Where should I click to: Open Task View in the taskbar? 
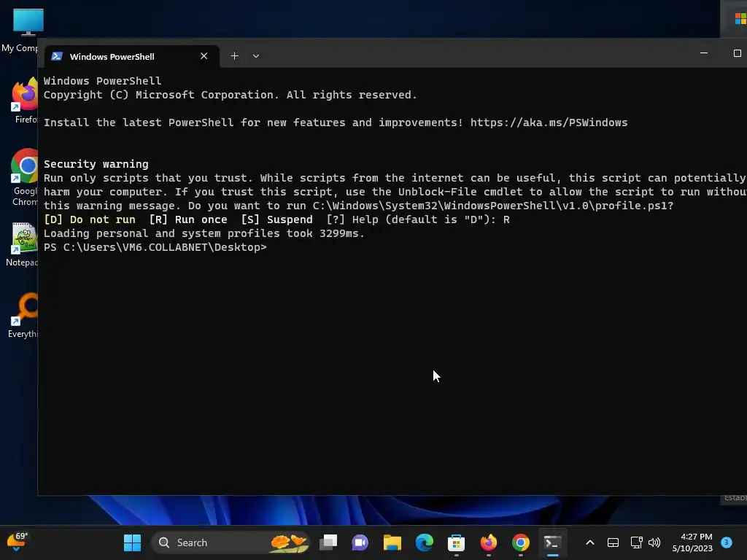pyautogui.click(x=328, y=542)
